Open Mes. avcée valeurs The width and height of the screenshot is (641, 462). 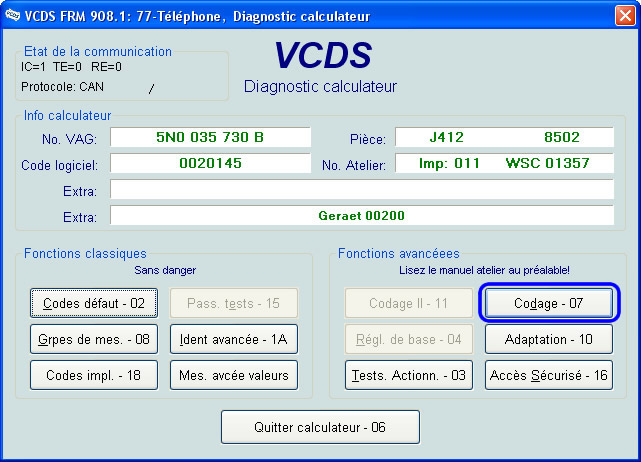click(234, 375)
